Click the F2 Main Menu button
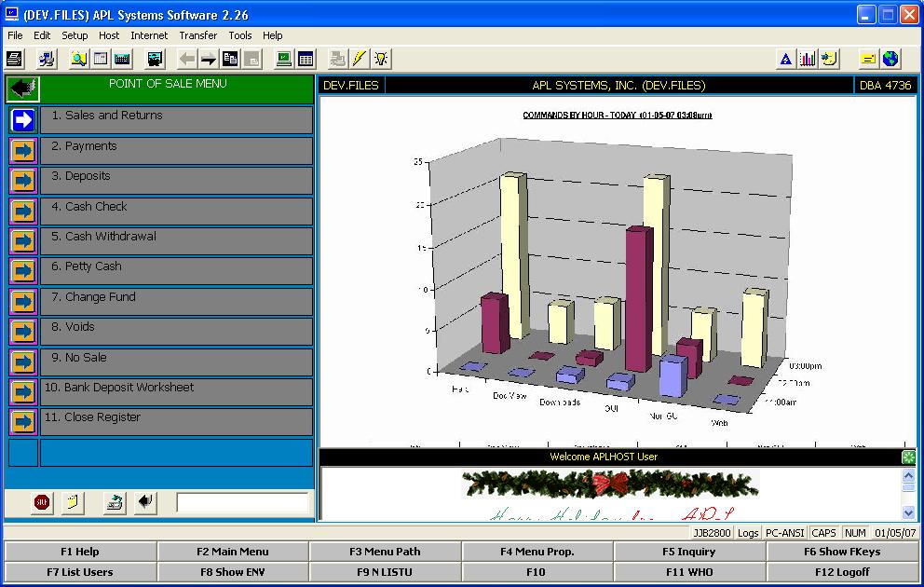The image size is (924, 587). tap(233, 552)
